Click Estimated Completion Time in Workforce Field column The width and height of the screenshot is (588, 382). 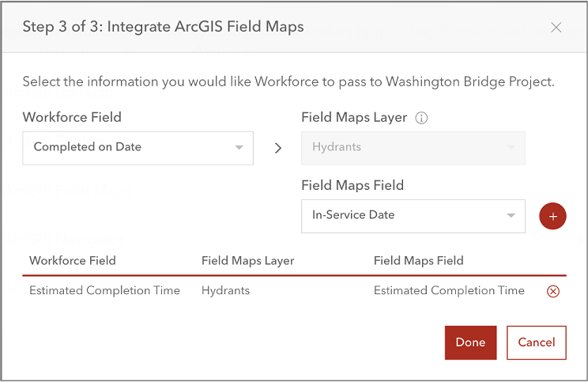tap(104, 290)
